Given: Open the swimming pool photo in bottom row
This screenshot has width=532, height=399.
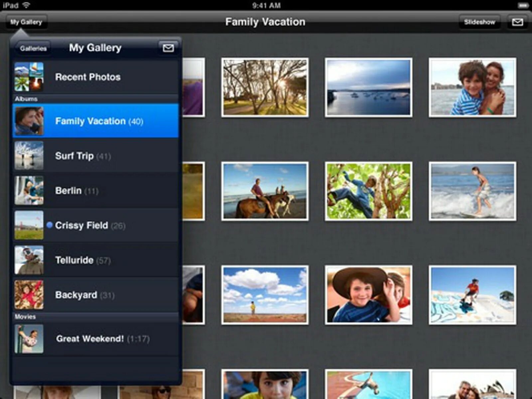Looking at the screenshot, I should coord(368,384).
